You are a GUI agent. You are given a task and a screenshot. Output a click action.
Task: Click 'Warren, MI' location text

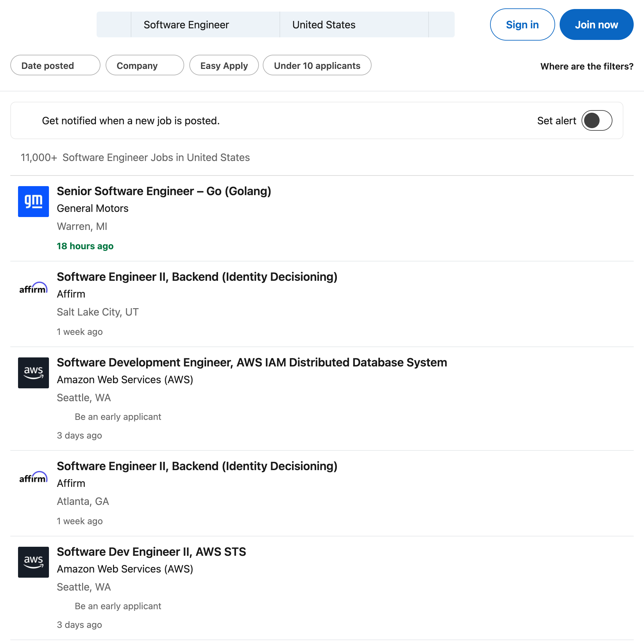click(x=82, y=226)
